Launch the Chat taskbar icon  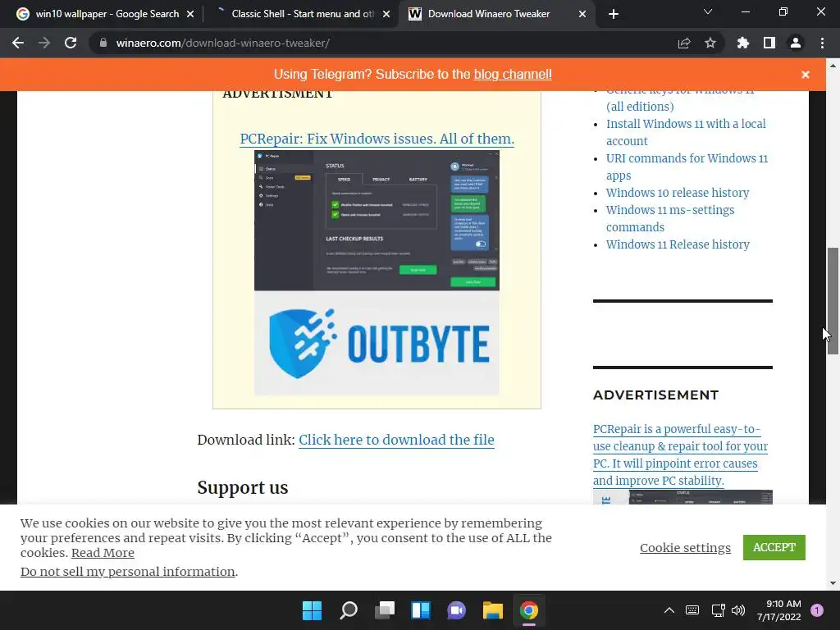point(456,610)
